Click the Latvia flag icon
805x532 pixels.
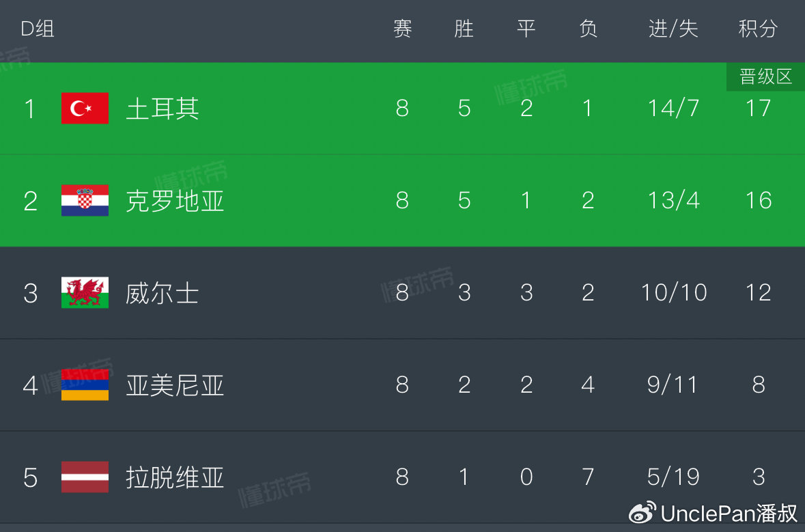coord(85,477)
